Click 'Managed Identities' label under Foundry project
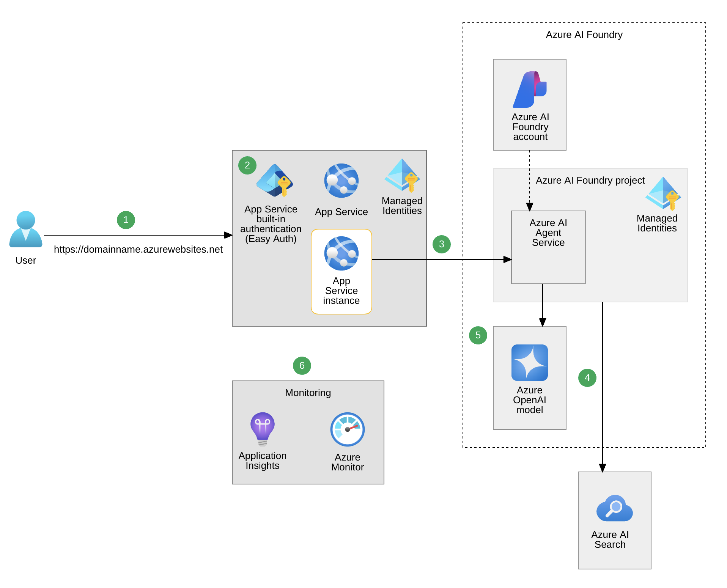 coord(657,223)
